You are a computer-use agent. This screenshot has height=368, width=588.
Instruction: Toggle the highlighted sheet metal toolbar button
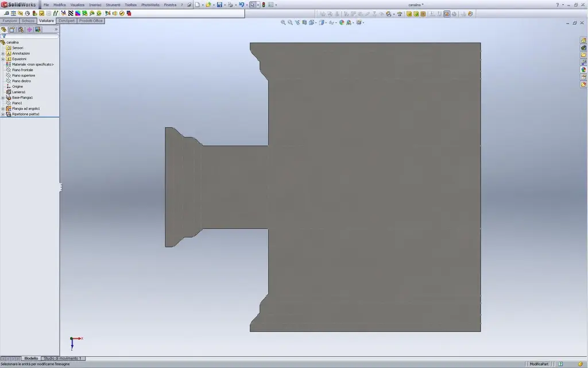tap(447, 14)
